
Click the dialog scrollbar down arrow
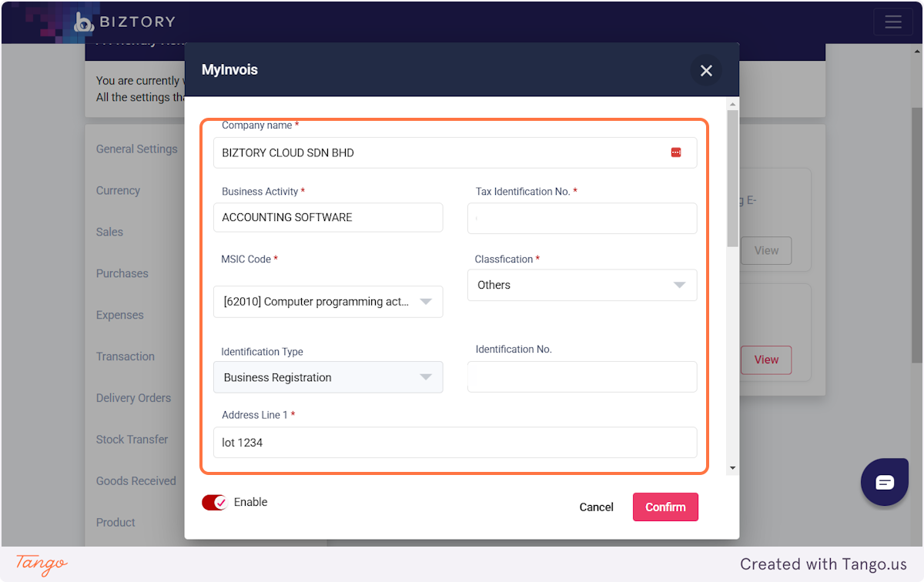coord(732,467)
